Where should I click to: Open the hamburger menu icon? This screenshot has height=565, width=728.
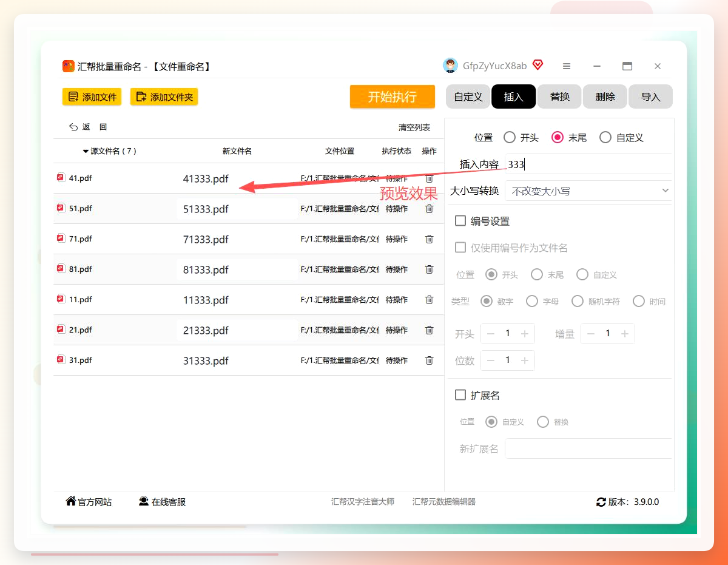pos(567,66)
